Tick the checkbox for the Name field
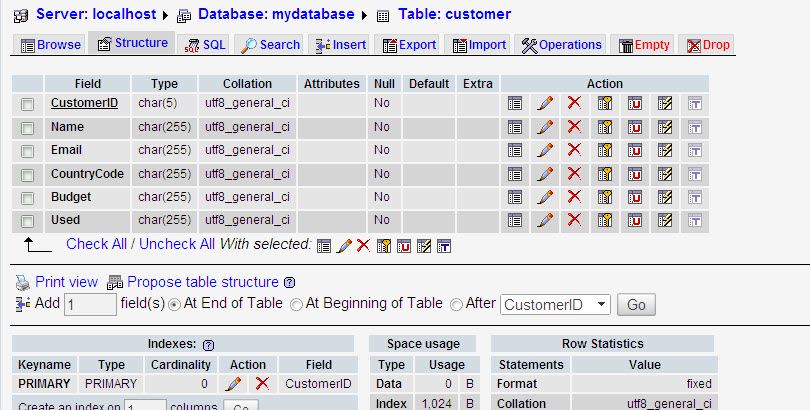The width and height of the screenshot is (810, 410). 28,128
